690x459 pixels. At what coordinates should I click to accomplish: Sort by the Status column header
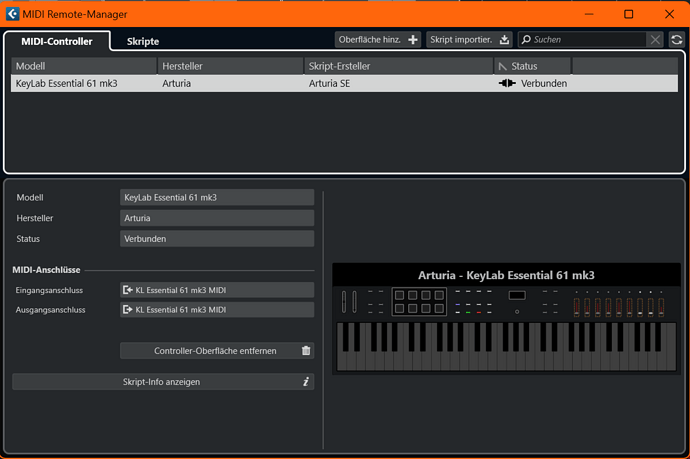[532, 66]
